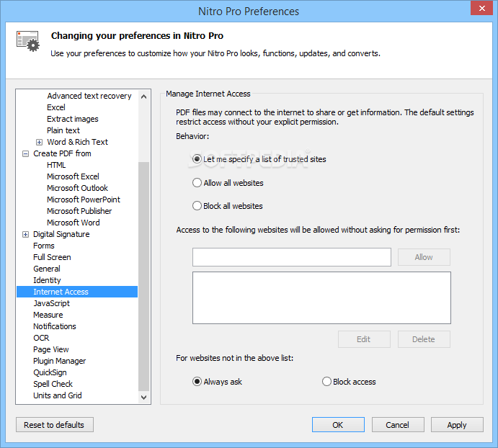
Task: Select the highlighted Internet Access item
Action: [x=77, y=292]
